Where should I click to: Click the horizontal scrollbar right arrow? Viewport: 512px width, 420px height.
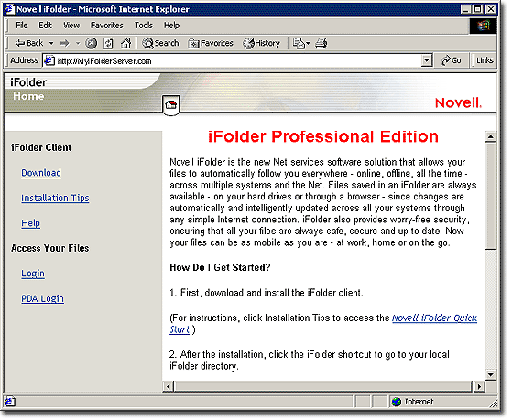479,387
